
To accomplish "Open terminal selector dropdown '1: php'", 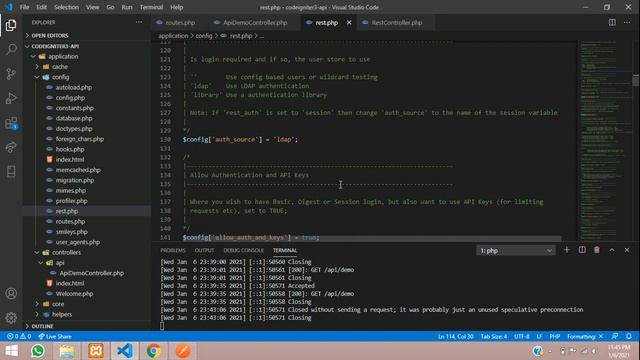I will click(516, 251).
